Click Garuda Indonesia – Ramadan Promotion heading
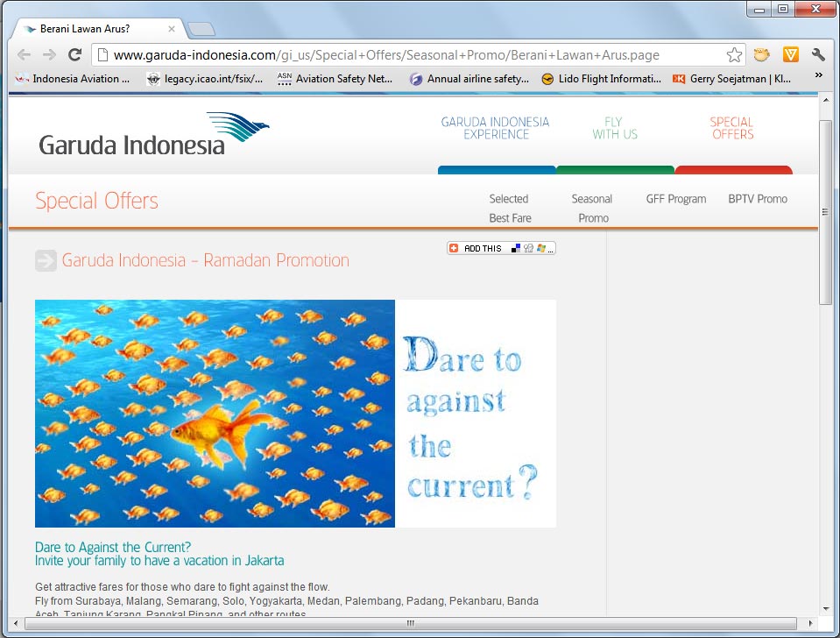 point(205,260)
